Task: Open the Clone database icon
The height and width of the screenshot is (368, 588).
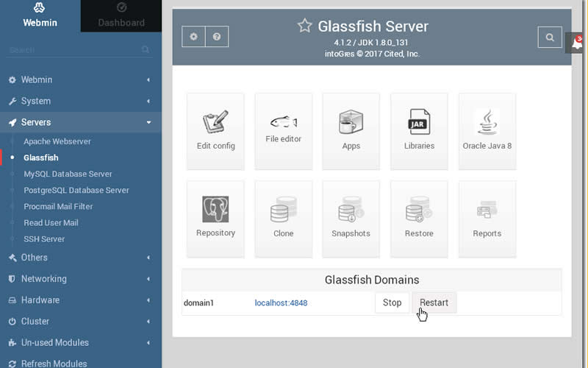Action: click(284, 219)
